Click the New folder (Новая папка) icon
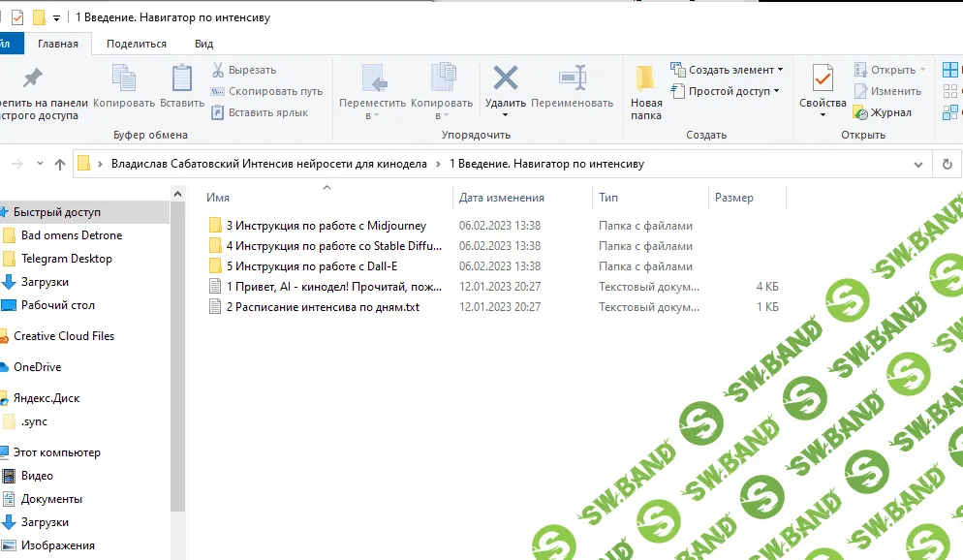 [x=646, y=82]
